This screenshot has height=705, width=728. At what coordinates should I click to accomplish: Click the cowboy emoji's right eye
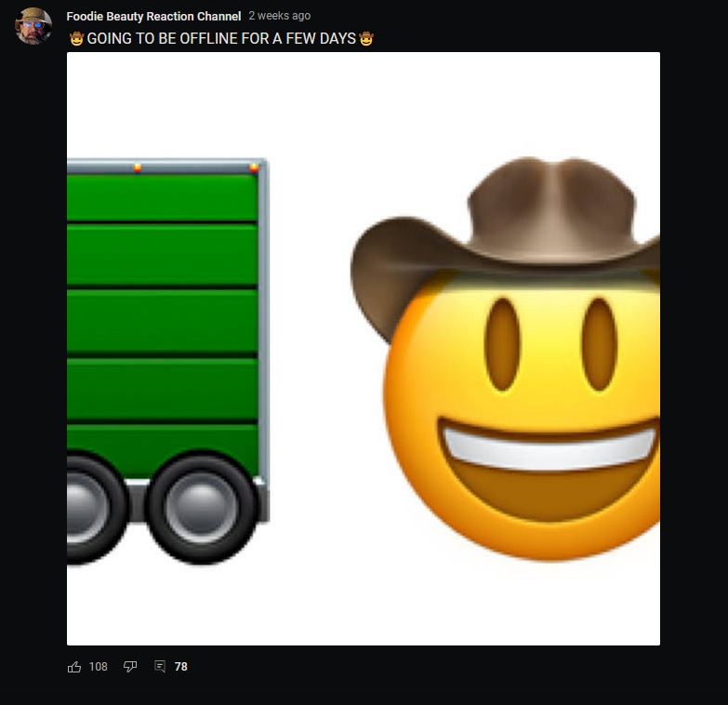point(600,345)
